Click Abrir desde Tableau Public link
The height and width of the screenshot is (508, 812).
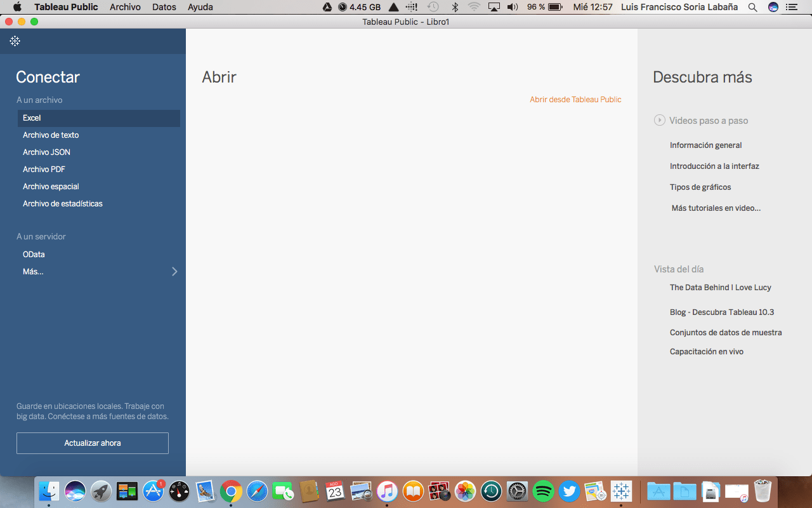(x=575, y=100)
